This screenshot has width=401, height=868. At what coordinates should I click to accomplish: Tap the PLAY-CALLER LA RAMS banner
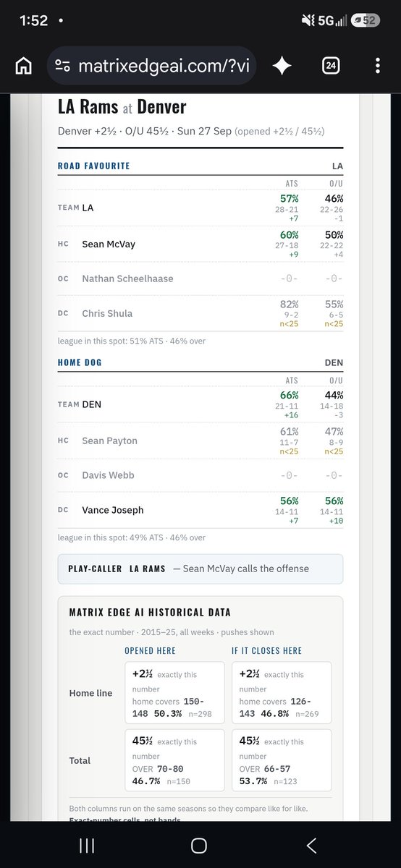pyautogui.click(x=200, y=569)
